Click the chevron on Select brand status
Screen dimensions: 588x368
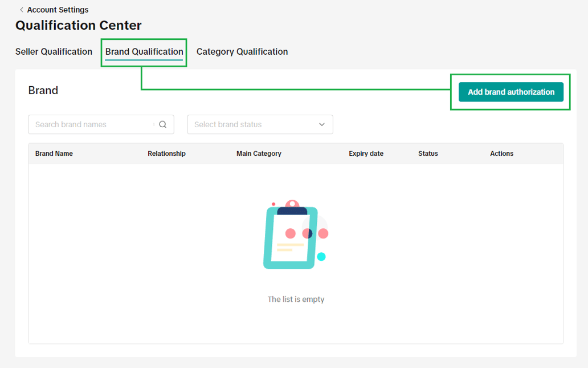tap(323, 124)
